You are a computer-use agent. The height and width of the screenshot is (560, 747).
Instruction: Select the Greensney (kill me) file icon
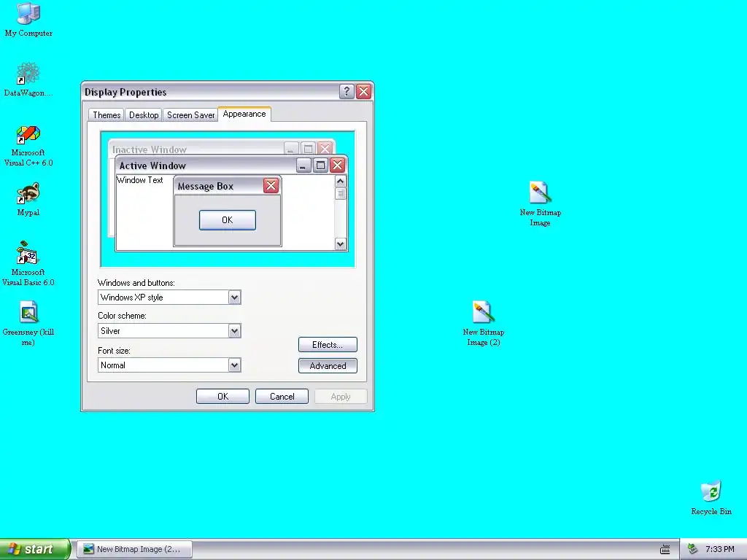pos(28,323)
